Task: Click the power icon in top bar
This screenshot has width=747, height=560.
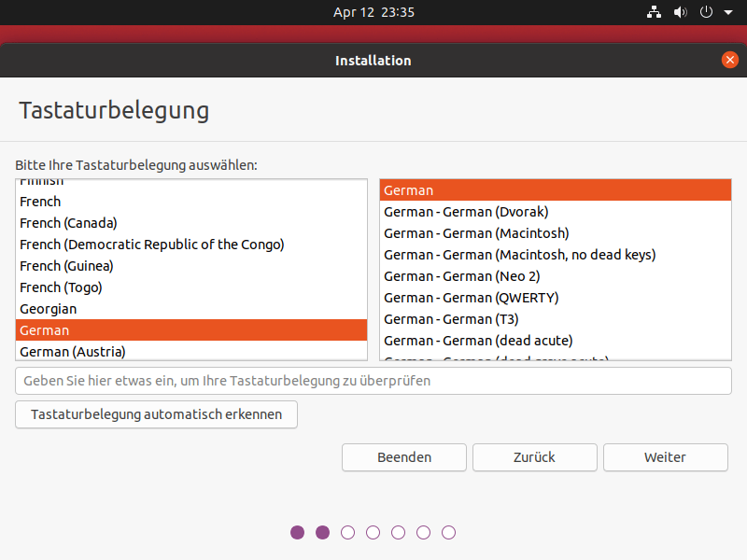Action: 706,12
